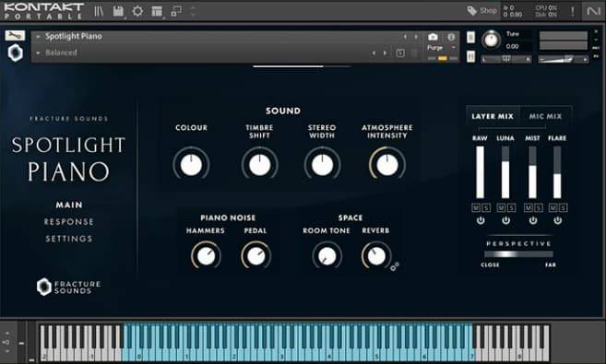Solo the FLARE layer
Image resolution: width=606 pixels, height=364 pixels.
coord(564,208)
